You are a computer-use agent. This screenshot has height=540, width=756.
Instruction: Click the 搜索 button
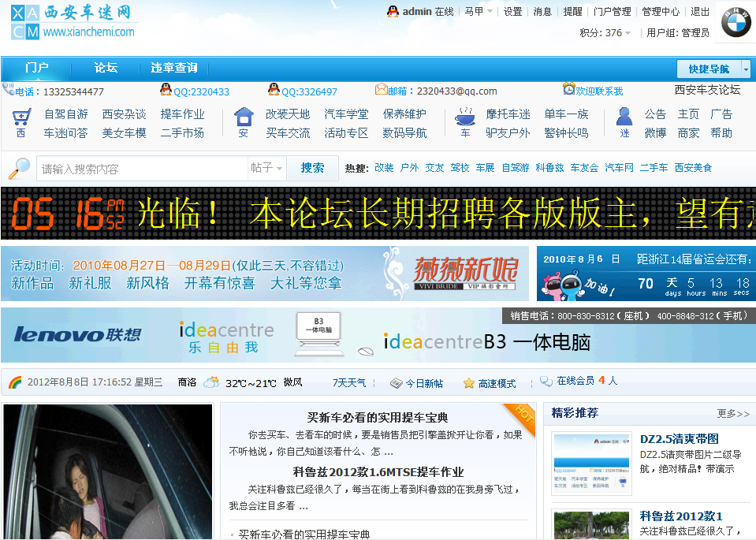tap(312, 168)
